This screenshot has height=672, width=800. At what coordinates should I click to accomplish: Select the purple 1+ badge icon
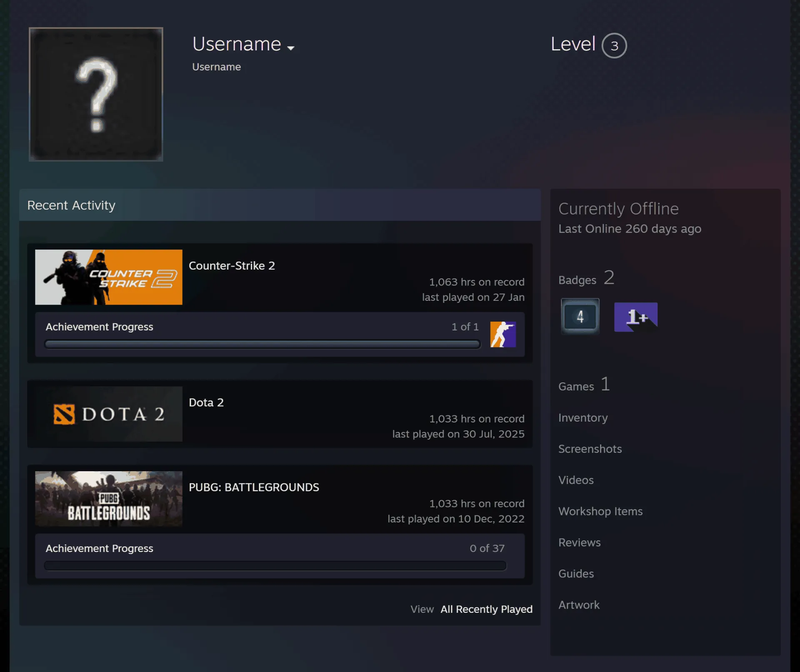636,317
